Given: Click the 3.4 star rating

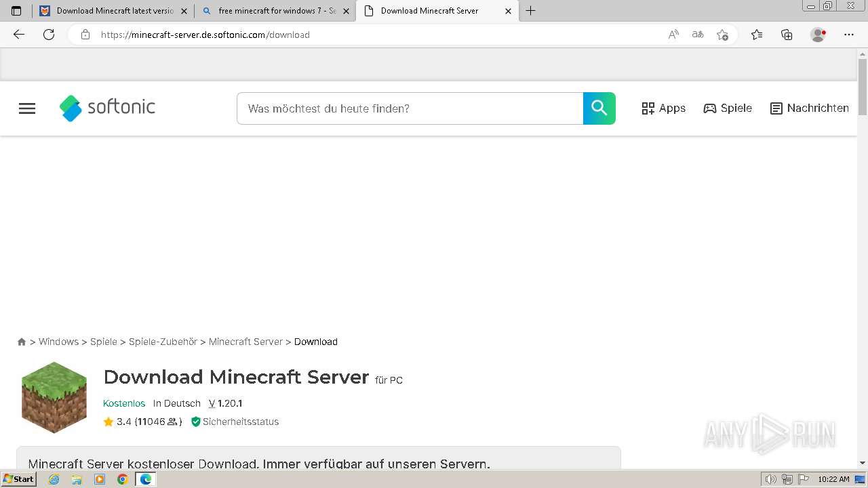Looking at the screenshot, I should pyautogui.click(x=117, y=422).
